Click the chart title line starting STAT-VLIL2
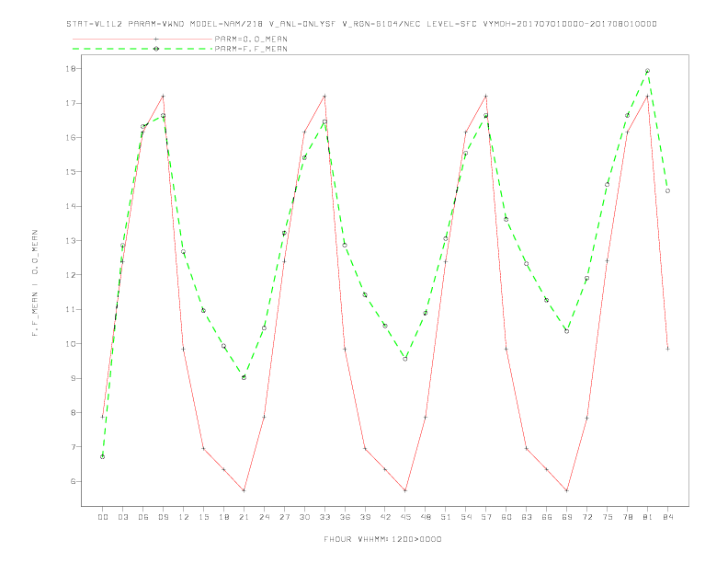 click(361, 24)
